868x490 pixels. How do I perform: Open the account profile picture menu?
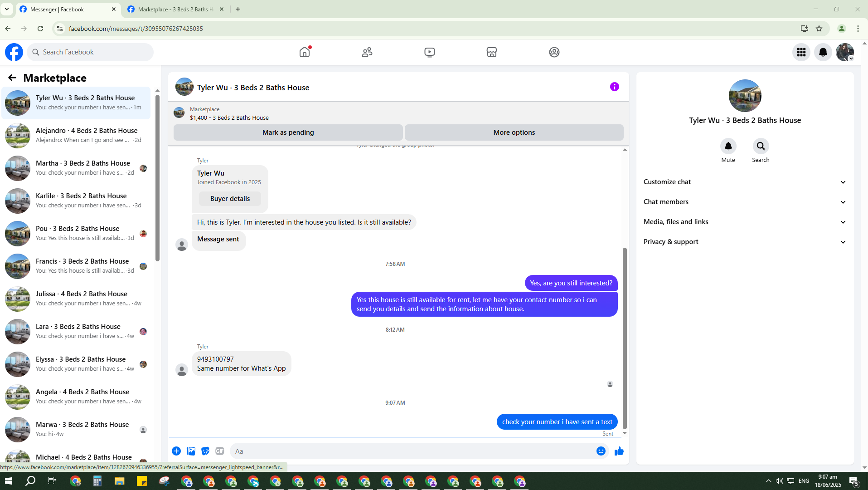[845, 52]
